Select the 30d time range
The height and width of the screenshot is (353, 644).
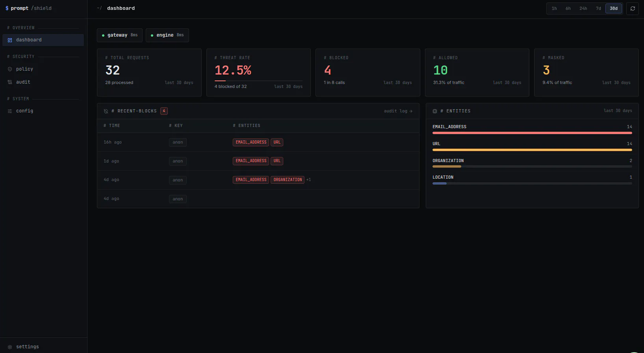click(614, 8)
